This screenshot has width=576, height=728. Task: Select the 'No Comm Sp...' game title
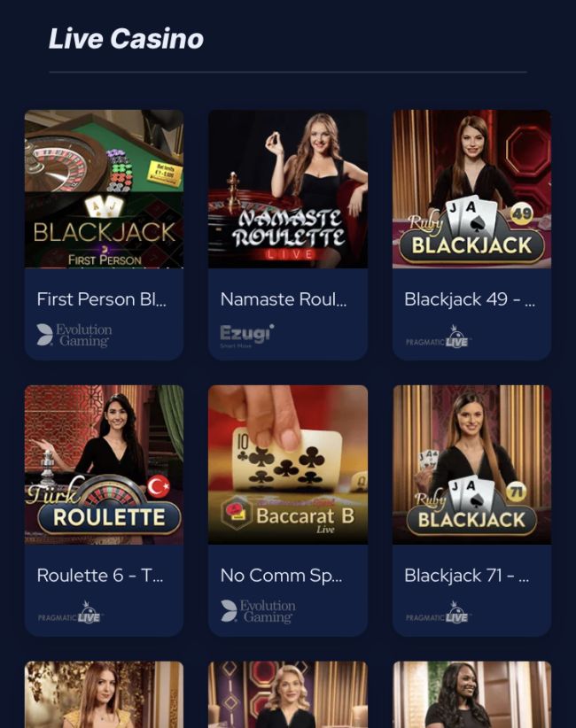coord(281,576)
